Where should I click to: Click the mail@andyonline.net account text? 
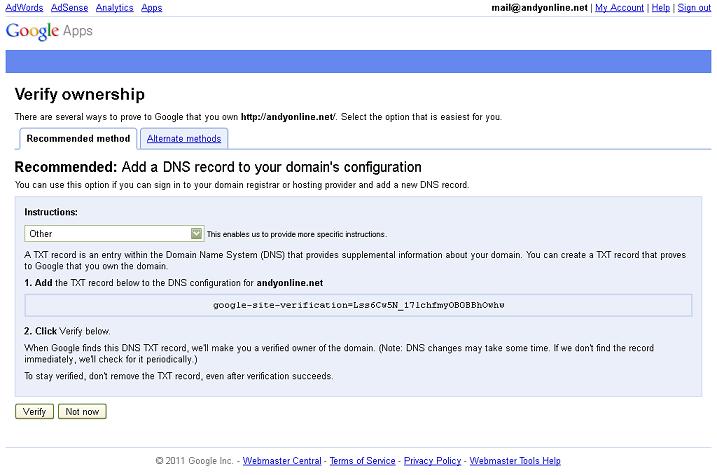(x=540, y=8)
